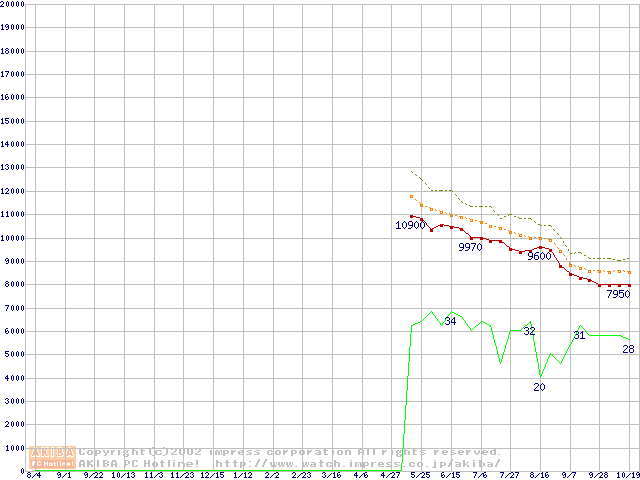The image size is (640, 480).
Task: Click the 9600 price data label
Action: click(540, 256)
